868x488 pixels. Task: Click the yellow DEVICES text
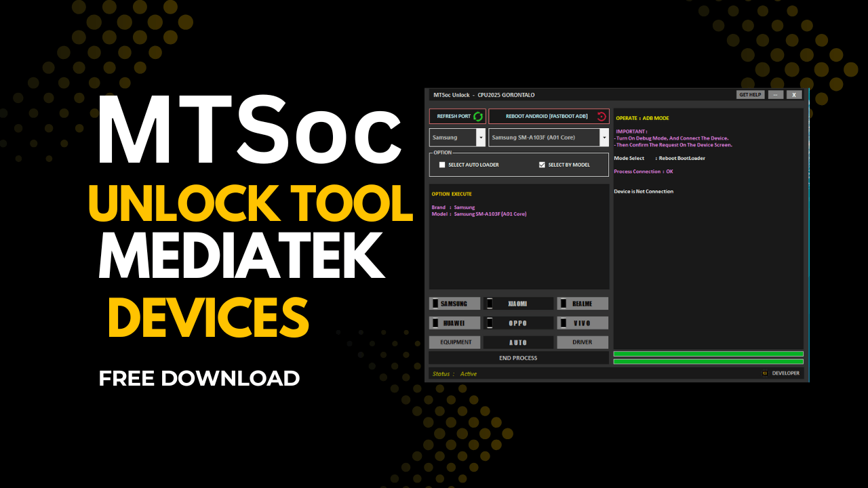point(208,317)
